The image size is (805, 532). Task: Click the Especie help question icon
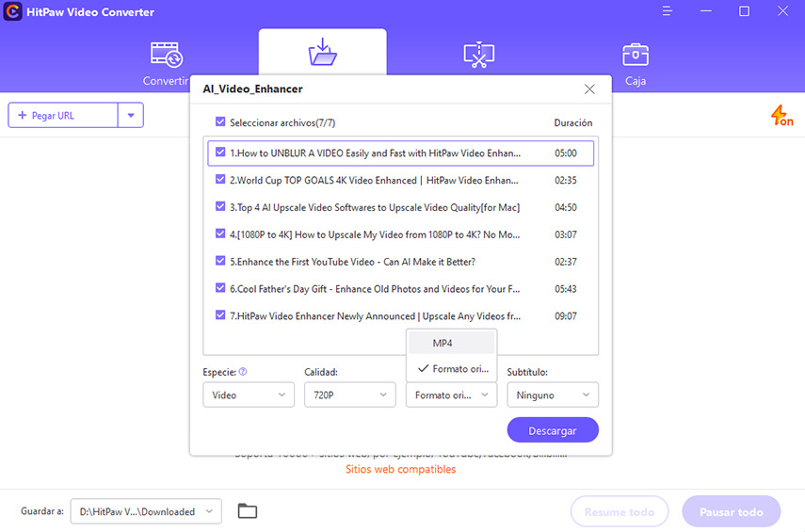click(243, 371)
